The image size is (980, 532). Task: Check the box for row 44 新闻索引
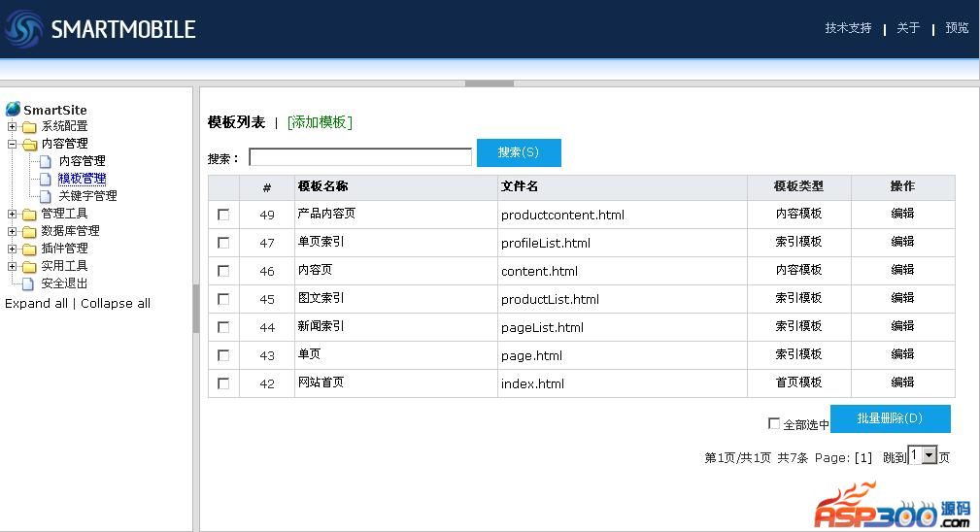[223, 327]
